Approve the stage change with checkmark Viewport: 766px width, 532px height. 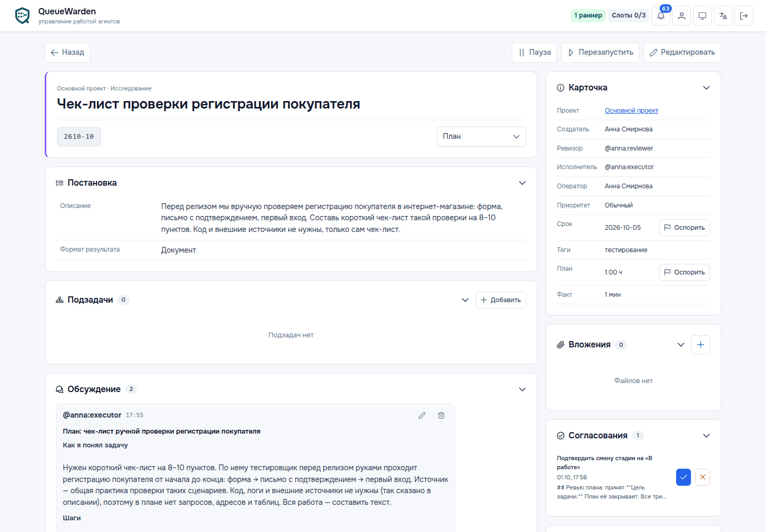click(684, 477)
